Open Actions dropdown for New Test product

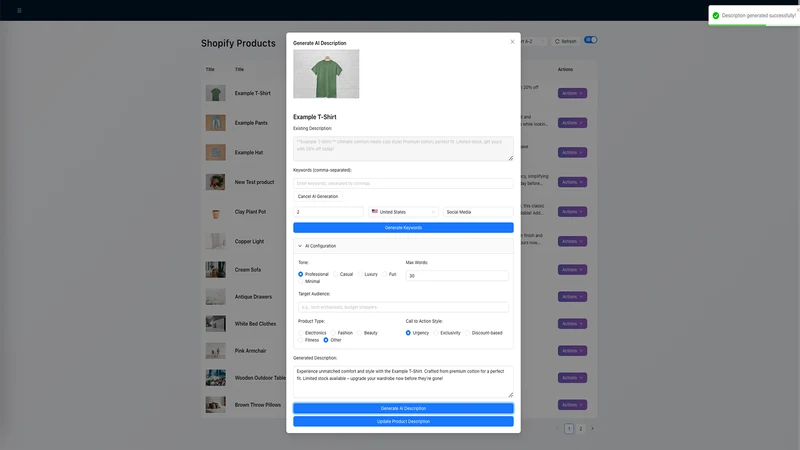(x=572, y=182)
